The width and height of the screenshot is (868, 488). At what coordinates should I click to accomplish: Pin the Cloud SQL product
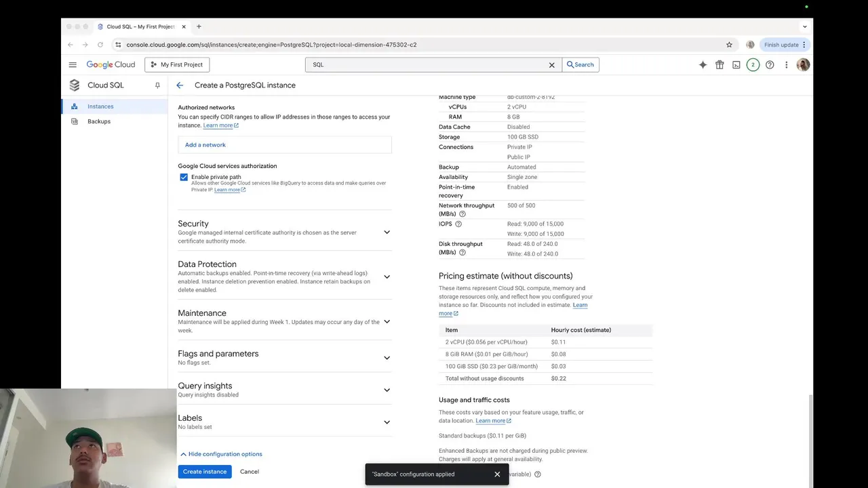tap(157, 85)
